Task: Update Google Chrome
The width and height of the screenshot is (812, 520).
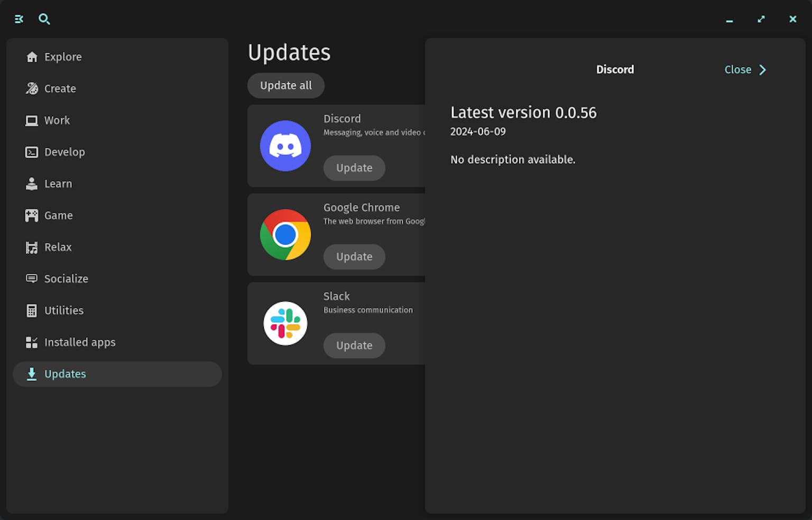Action: 354,256
